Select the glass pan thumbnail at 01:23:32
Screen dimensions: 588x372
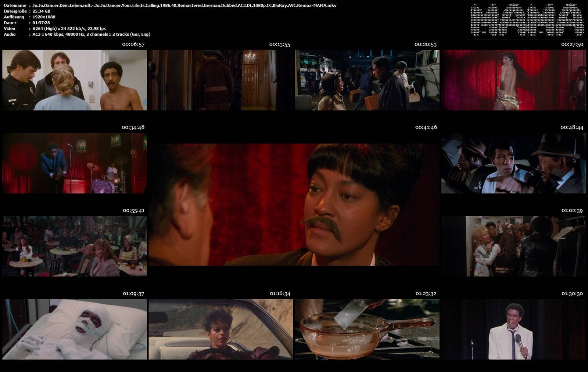coord(367,329)
